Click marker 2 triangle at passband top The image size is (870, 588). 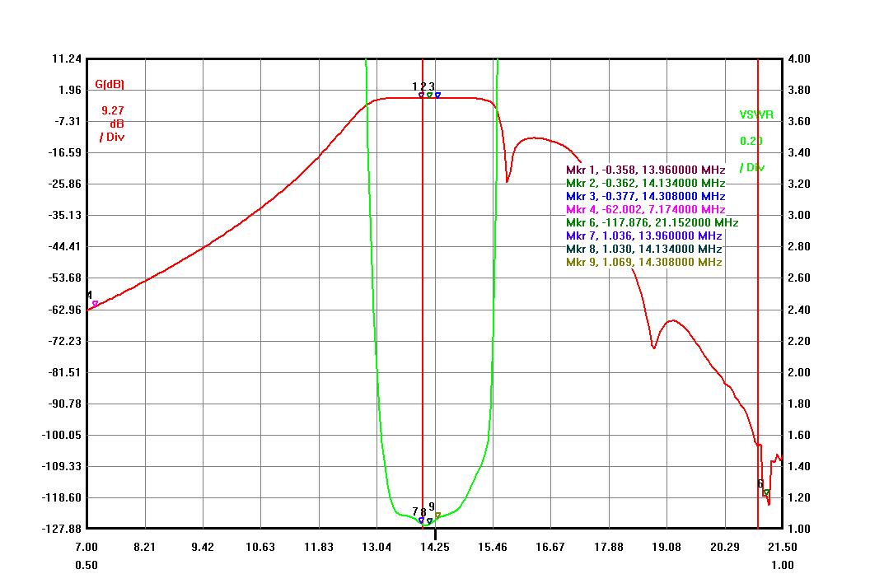pyautogui.click(x=429, y=96)
